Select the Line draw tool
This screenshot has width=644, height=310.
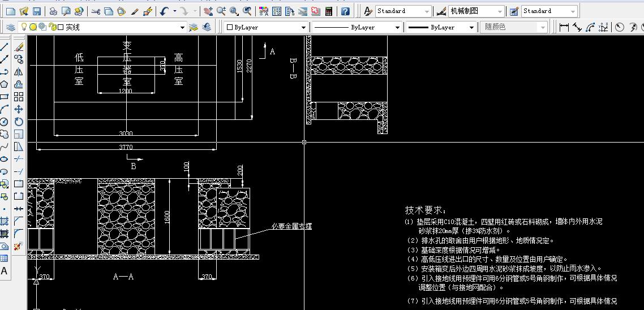[5, 46]
